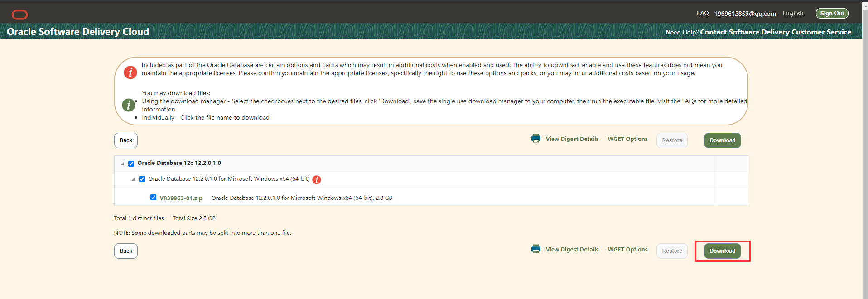Image resolution: width=868 pixels, height=299 pixels.
Task: Click the file description text ending in 2.8 GB
Action: [x=302, y=198]
